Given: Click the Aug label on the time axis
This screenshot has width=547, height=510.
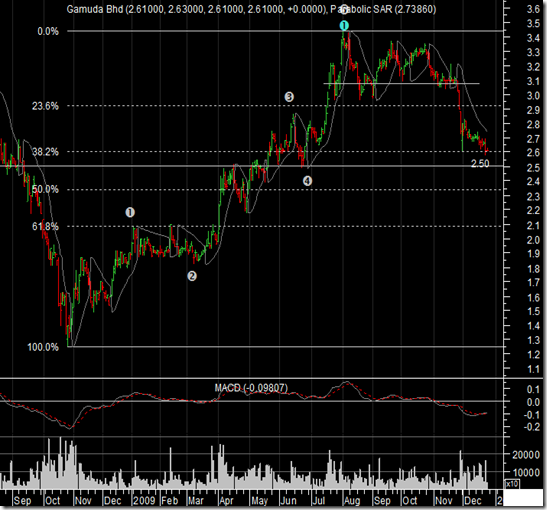Looking at the screenshot, I should pyautogui.click(x=352, y=501).
